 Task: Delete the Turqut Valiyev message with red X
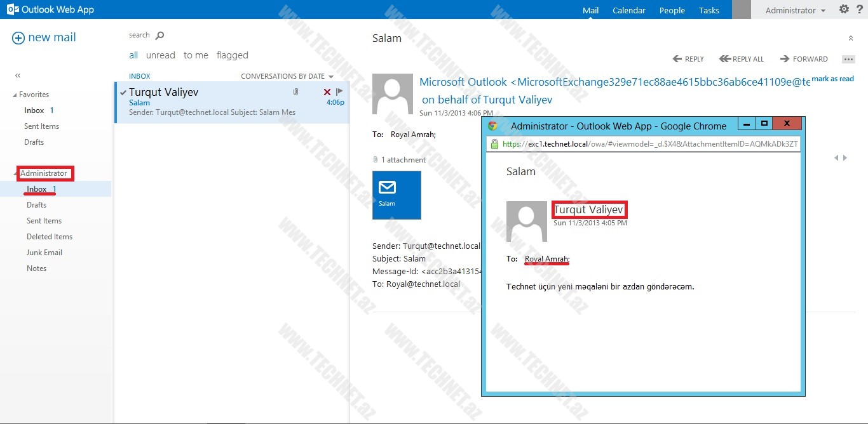[327, 93]
